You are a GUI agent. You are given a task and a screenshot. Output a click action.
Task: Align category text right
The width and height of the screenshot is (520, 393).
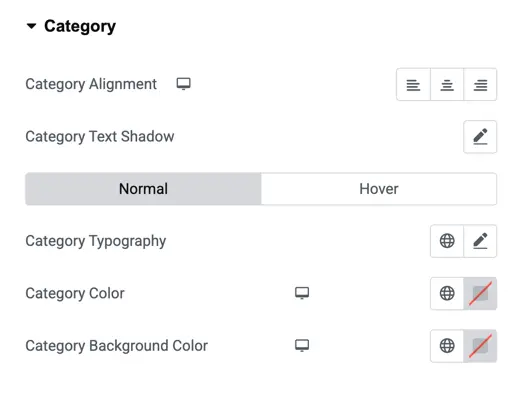480,84
